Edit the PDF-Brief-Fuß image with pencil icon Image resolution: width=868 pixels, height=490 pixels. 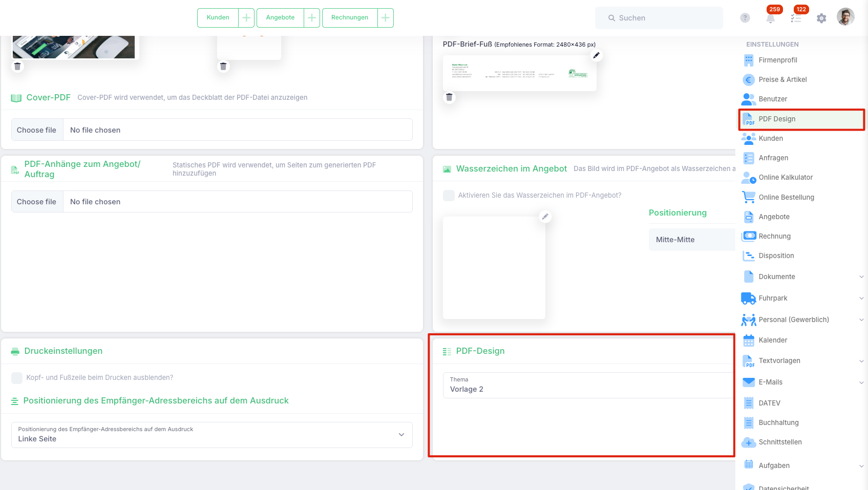point(596,55)
